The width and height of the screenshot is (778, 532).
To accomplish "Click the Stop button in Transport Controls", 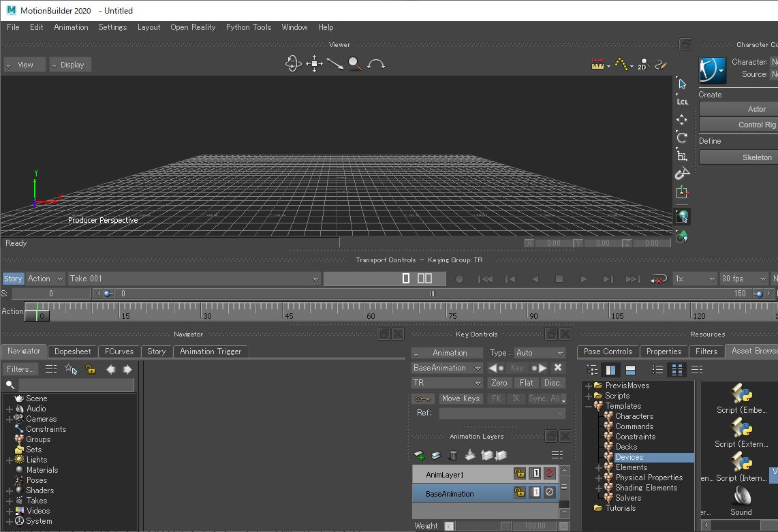I will 559,279.
